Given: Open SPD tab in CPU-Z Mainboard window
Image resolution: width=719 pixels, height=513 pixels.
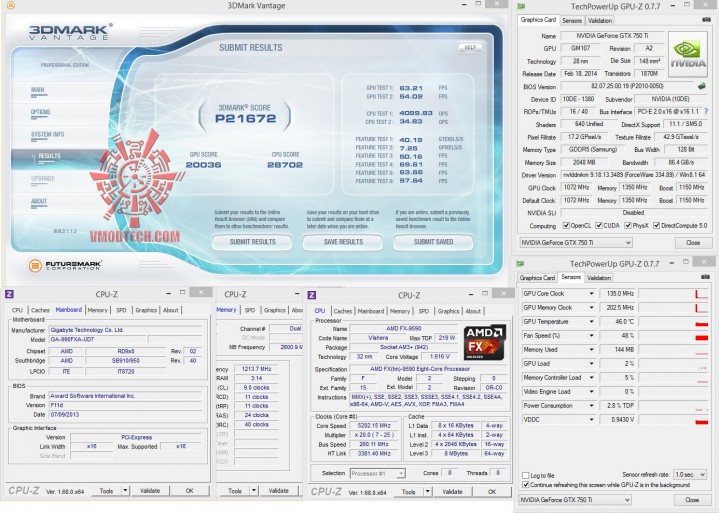Looking at the screenshot, I should [121, 310].
